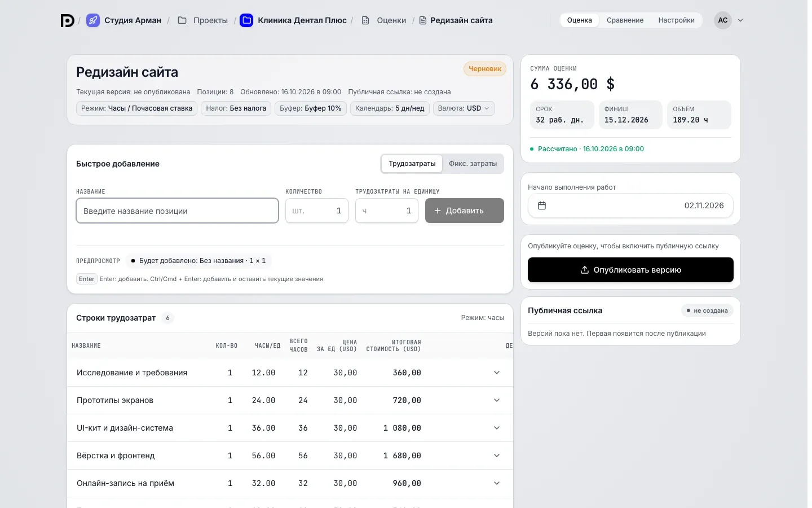The height and width of the screenshot is (508, 812).
Task: Expand the UI-кит и дизайн-система row
Action: click(x=497, y=428)
